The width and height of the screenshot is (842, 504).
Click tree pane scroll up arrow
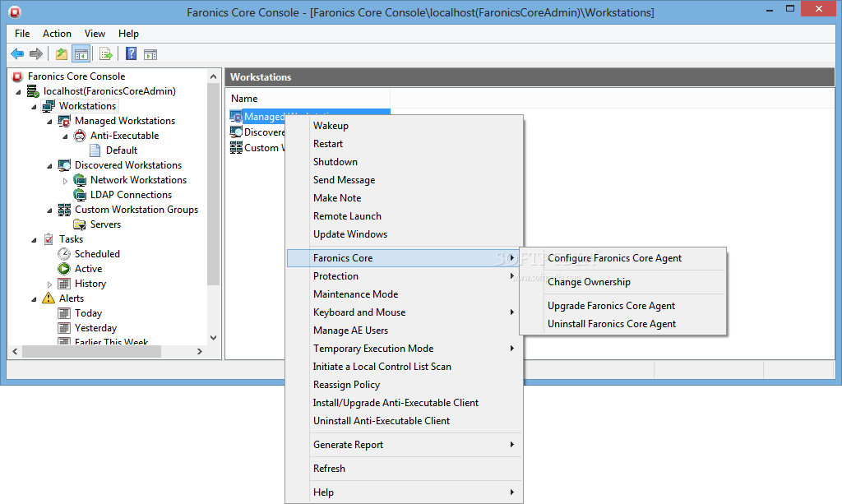tap(213, 76)
